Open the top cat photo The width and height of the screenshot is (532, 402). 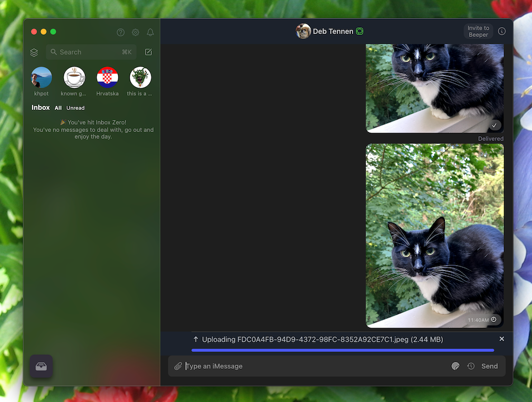(x=435, y=88)
